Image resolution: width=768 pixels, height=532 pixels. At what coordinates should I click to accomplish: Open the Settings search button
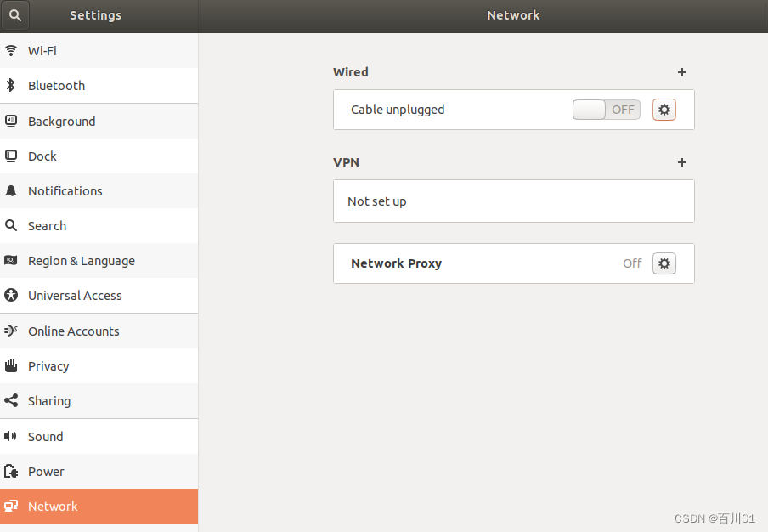pyautogui.click(x=15, y=15)
